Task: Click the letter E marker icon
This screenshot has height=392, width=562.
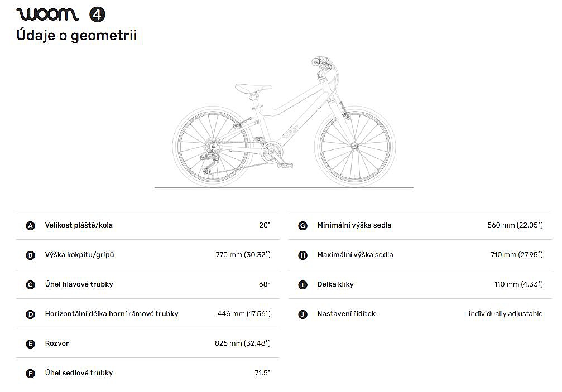Action: (31, 344)
